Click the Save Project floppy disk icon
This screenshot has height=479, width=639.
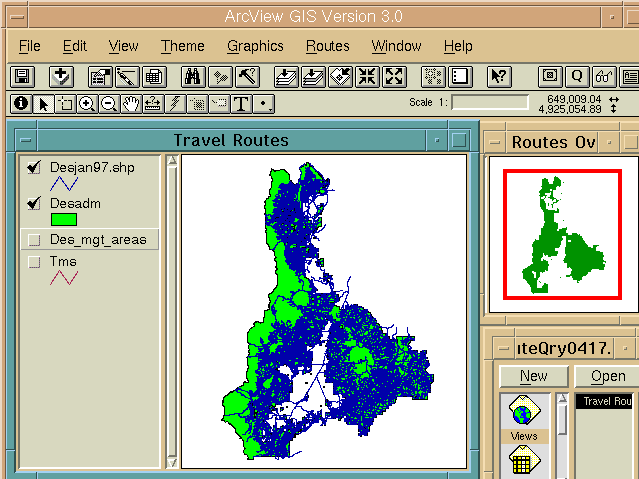pos(22,76)
